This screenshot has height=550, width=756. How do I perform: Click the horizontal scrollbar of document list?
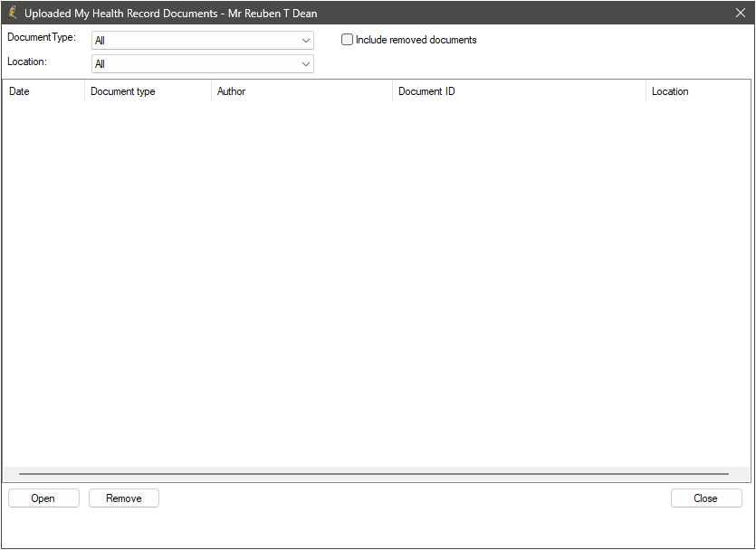[x=374, y=474]
